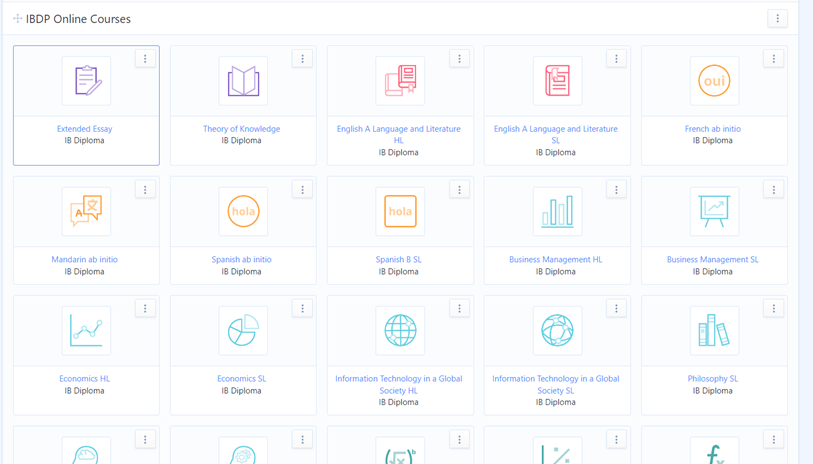Click the Extended Essay clipboard icon
The height and width of the screenshot is (464, 813).
click(86, 81)
